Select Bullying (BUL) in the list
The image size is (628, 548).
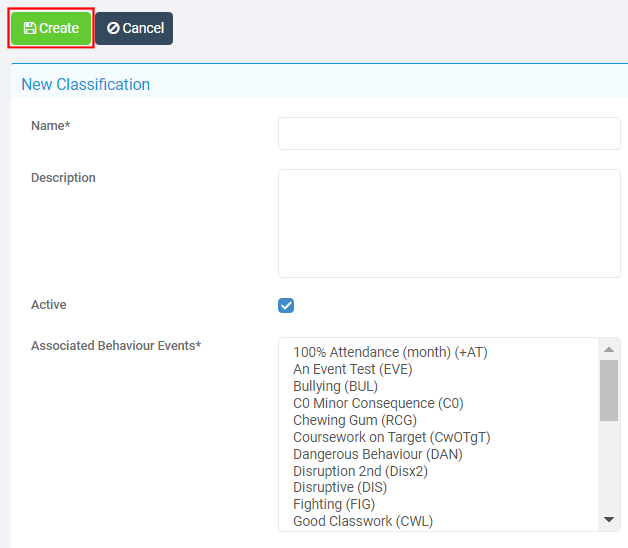[335, 386]
